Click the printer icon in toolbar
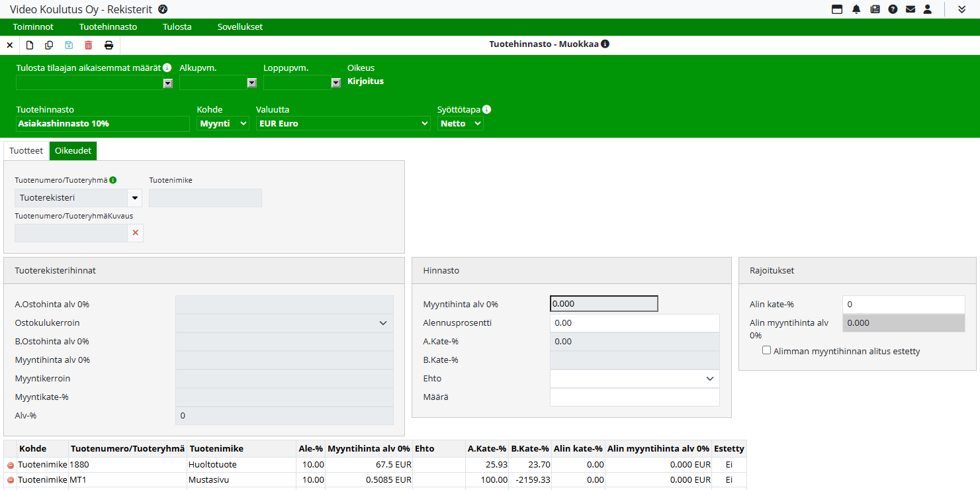The width and height of the screenshot is (980, 490). tap(109, 45)
